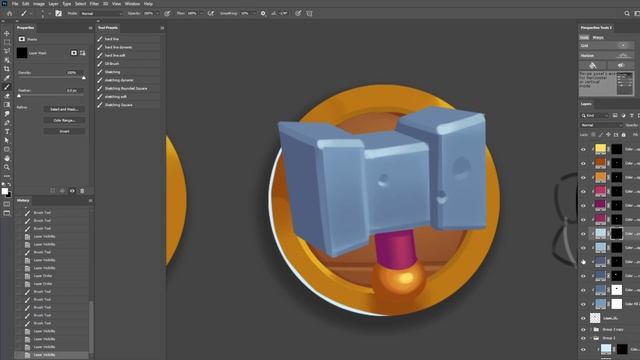Select the Type tool

(7, 131)
